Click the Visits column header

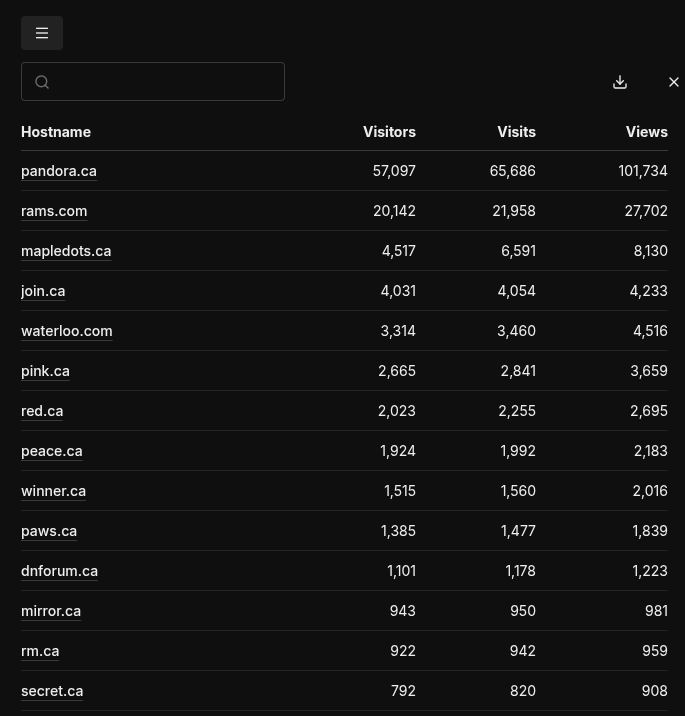click(516, 132)
